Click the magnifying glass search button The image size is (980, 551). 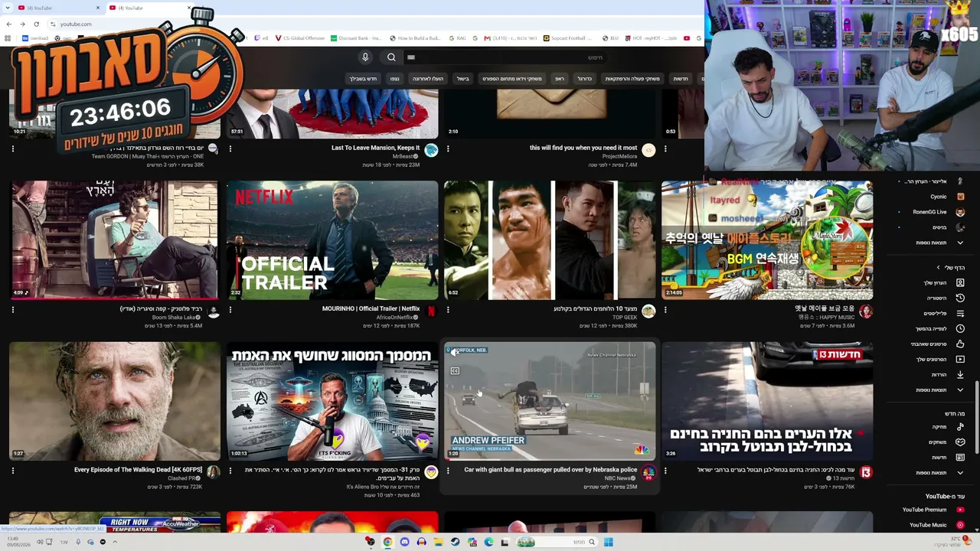(391, 57)
